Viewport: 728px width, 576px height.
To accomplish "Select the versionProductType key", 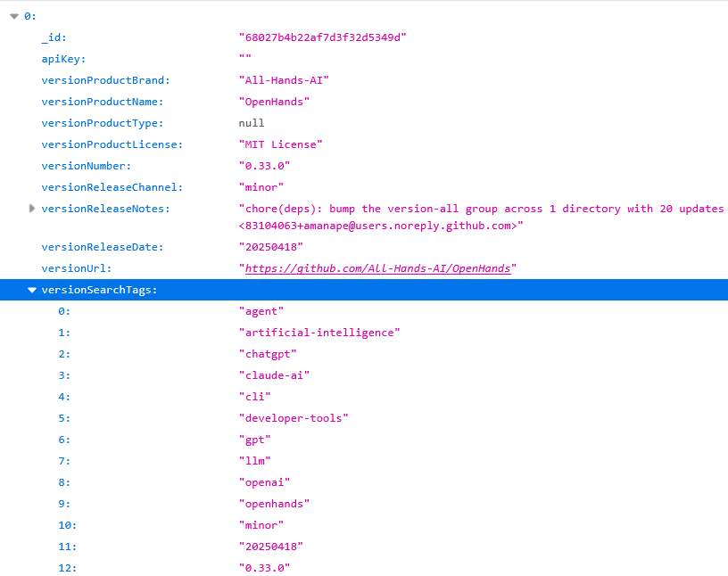I will pos(103,123).
